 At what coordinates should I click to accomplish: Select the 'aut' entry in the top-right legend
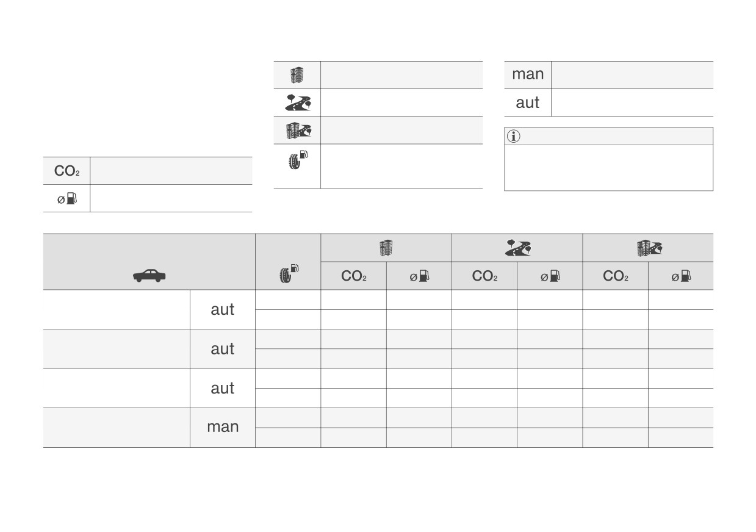[527, 102]
